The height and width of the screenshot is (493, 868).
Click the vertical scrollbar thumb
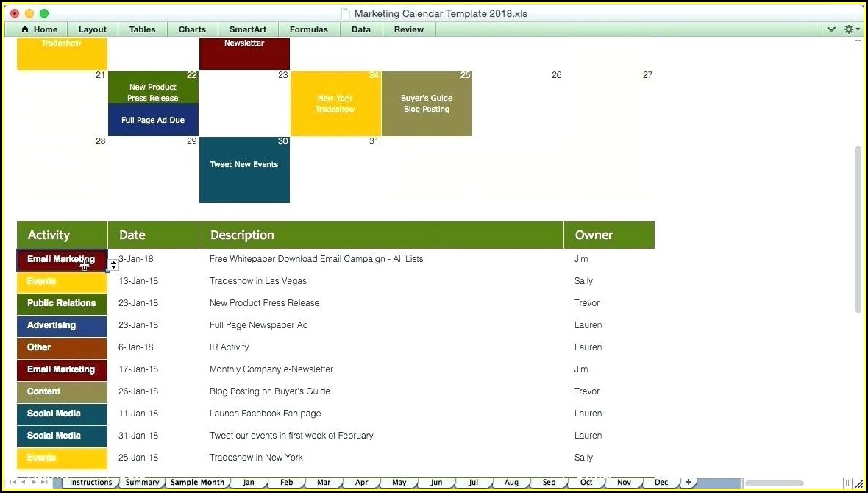tap(857, 228)
